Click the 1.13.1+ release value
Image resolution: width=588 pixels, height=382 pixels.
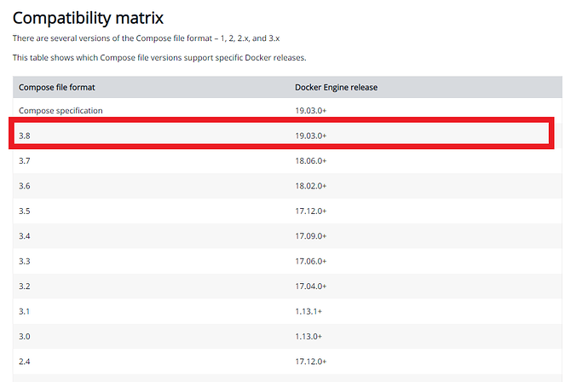pos(308,311)
